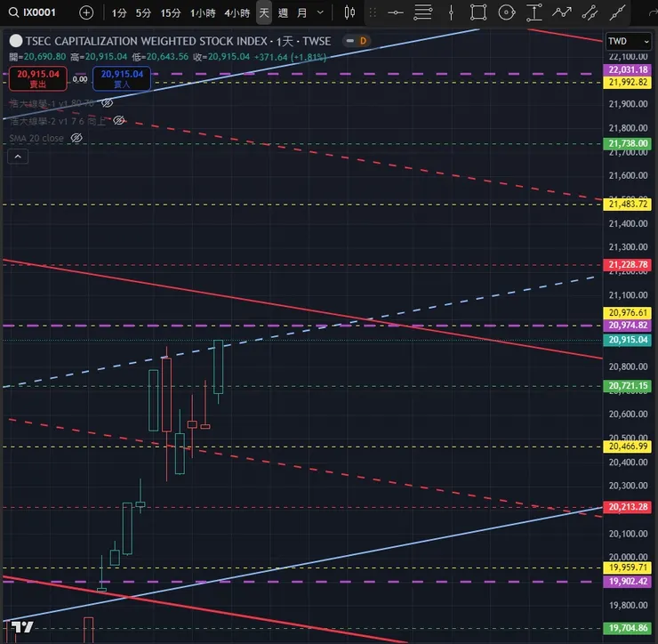
Task: Click the 21,738.00 green price label
Action: [x=628, y=143]
